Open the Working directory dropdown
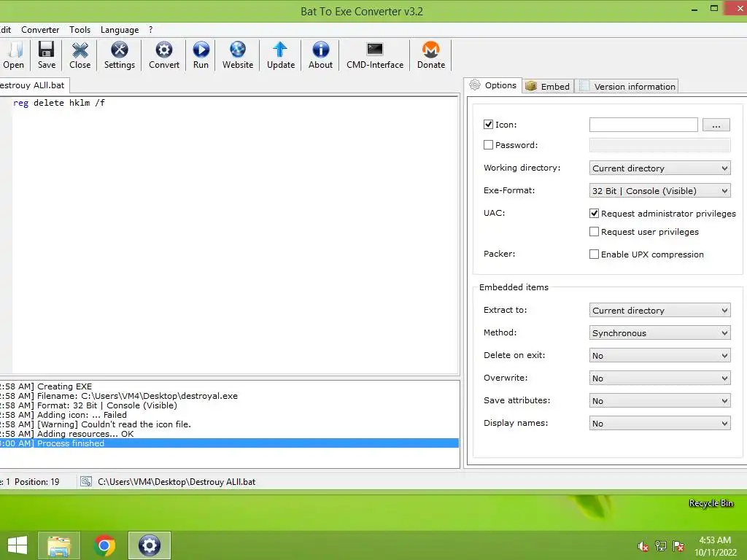 [659, 168]
